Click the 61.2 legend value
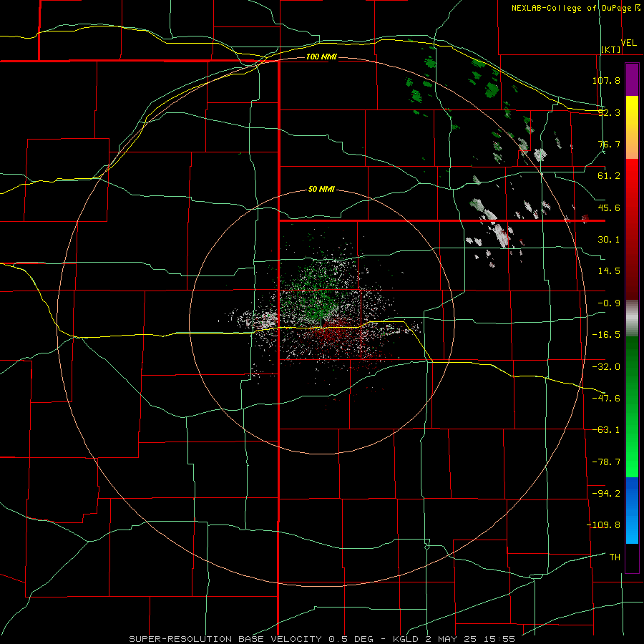 click(609, 176)
